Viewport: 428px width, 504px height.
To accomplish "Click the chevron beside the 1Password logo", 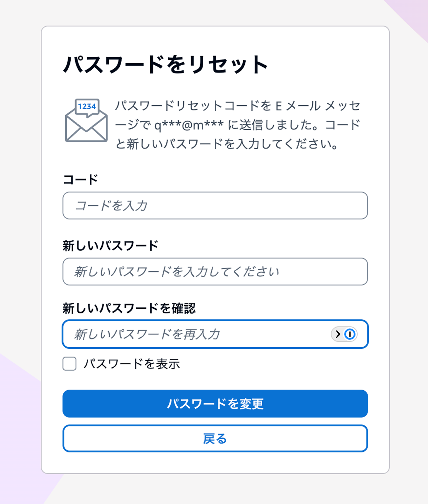I will tap(338, 334).
